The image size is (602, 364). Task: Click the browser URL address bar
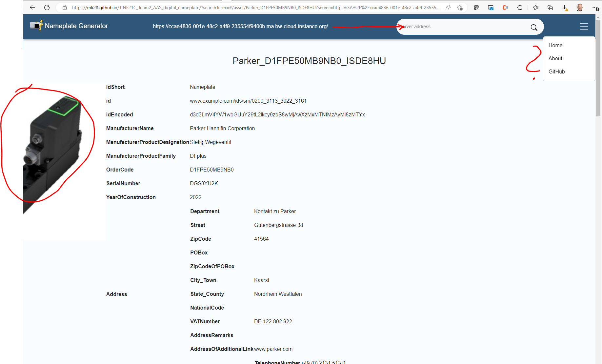256,8
